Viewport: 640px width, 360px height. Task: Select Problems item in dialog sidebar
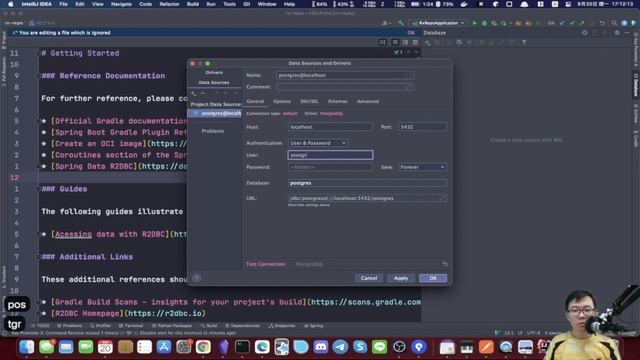pos(213,131)
